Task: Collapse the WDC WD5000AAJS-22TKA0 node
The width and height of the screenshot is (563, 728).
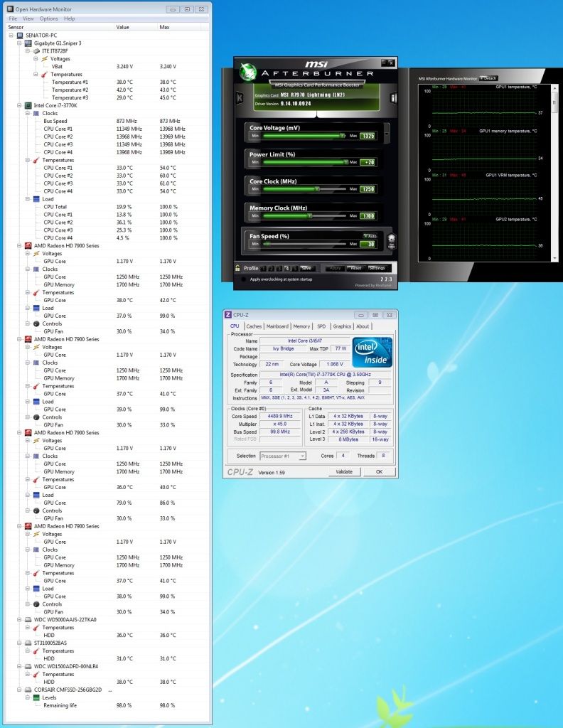Action: click(19, 619)
